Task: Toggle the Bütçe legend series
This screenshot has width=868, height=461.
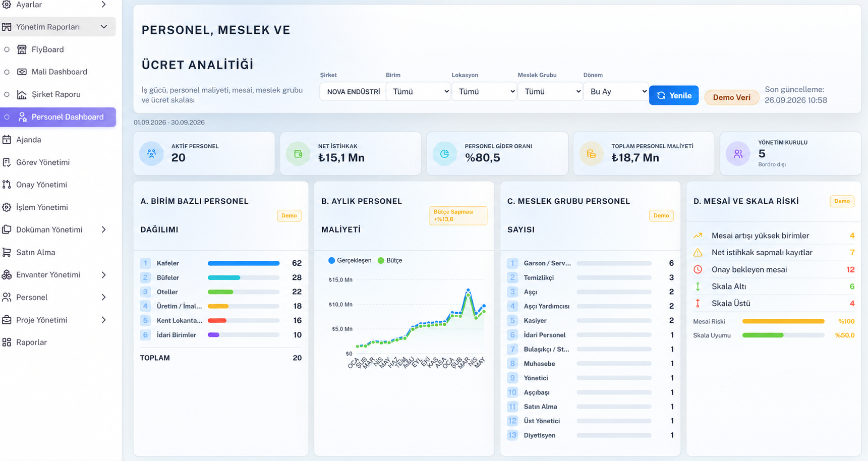Action: click(390, 260)
